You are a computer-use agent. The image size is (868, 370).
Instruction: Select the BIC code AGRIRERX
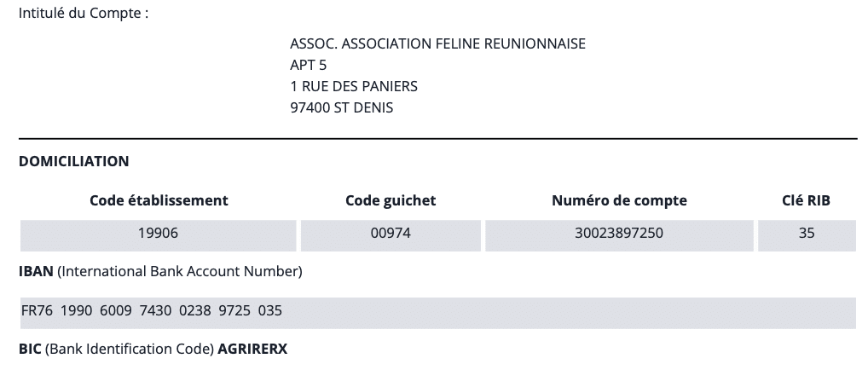(252, 350)
